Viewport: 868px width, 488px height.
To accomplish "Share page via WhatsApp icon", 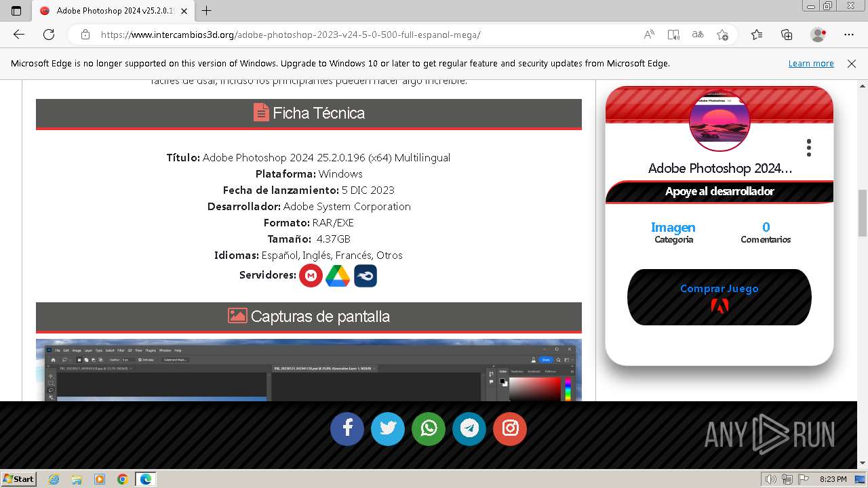I will coord(429,428).
